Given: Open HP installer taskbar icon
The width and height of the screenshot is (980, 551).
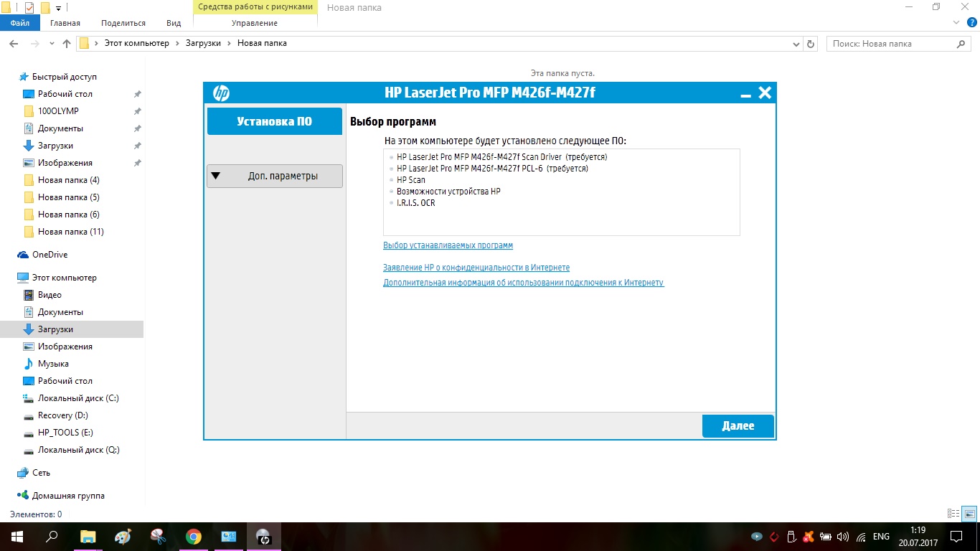Looking at the screenshot, I should (263, 537).
